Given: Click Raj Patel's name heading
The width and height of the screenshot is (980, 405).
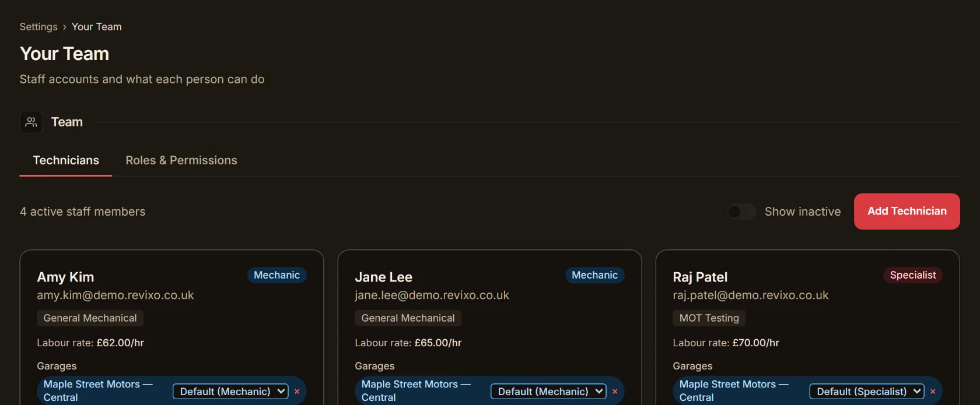Looking at the screenshot, I should tap(700, 277).
